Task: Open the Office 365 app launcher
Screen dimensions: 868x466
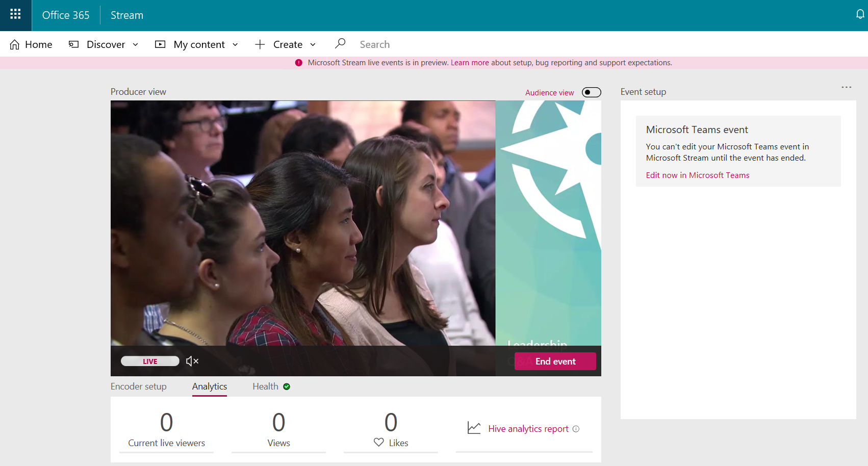Action: tap(15, 15)
